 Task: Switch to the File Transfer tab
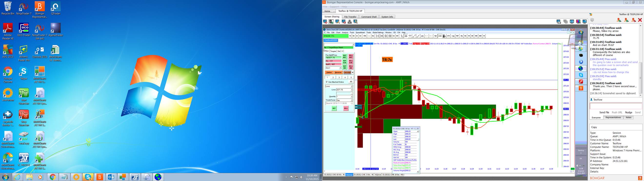tap(350, 17)
